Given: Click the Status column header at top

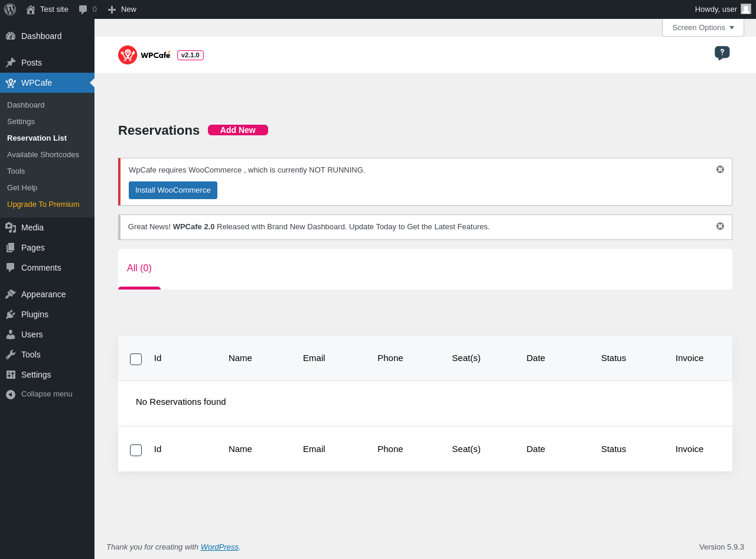Looking at the screenshot, I should (614, 358).
